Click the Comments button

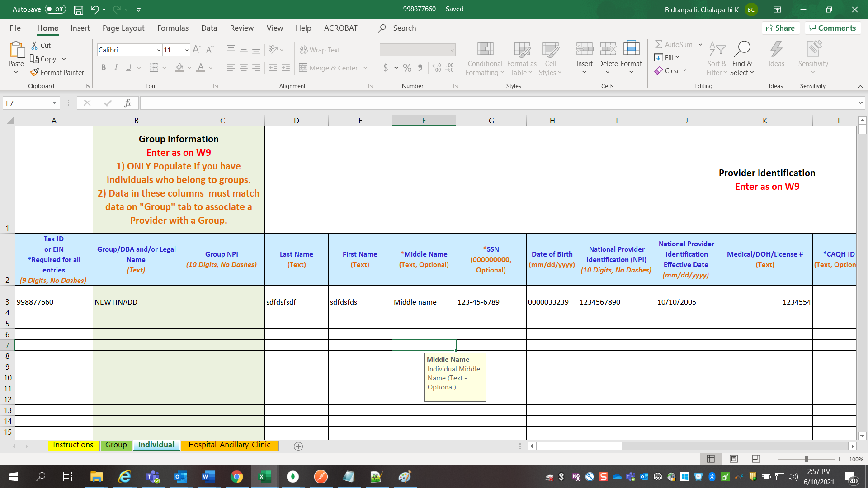click(x=832, y=28)
